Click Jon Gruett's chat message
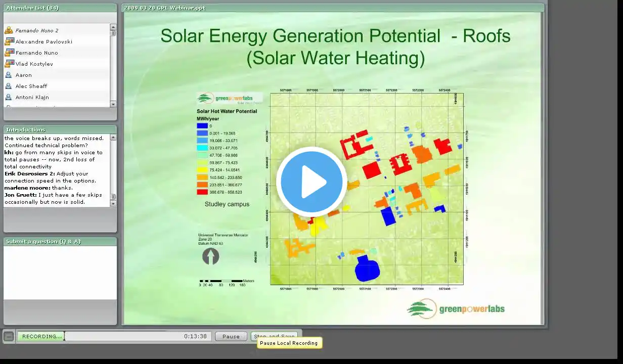This screenshot has width=623, height=364. click(53, 198)
